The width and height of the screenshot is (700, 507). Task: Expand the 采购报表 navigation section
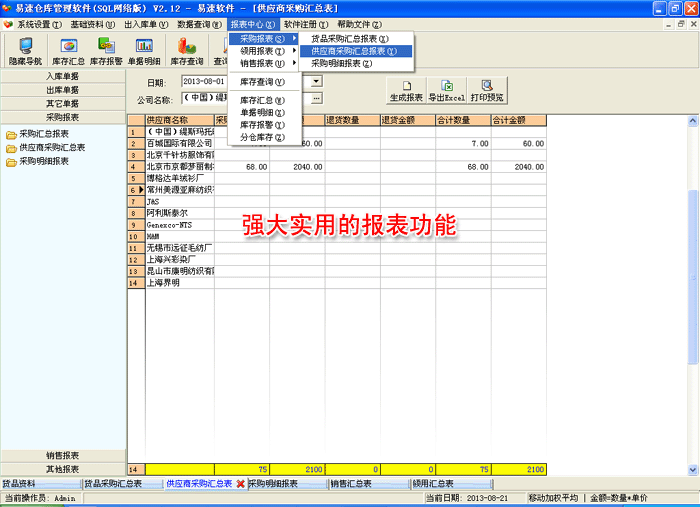(x=63, y=117)
